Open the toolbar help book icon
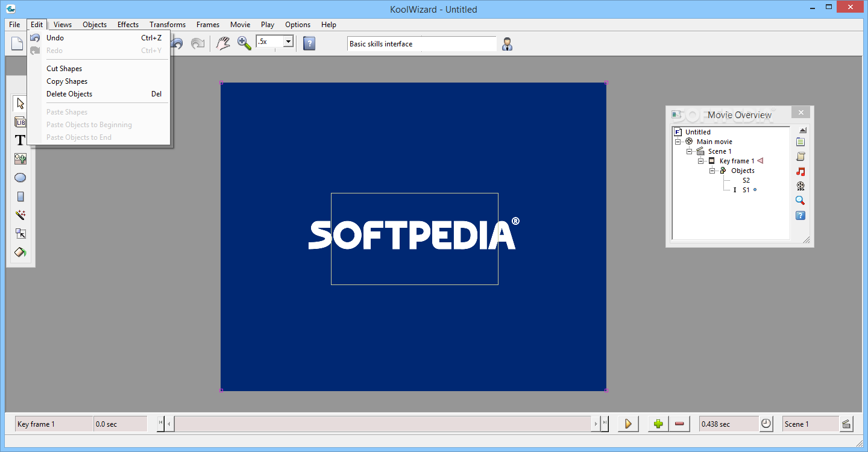Image resolution: width=868 pixels, height=452 pixels. click(x=309, y=43)
